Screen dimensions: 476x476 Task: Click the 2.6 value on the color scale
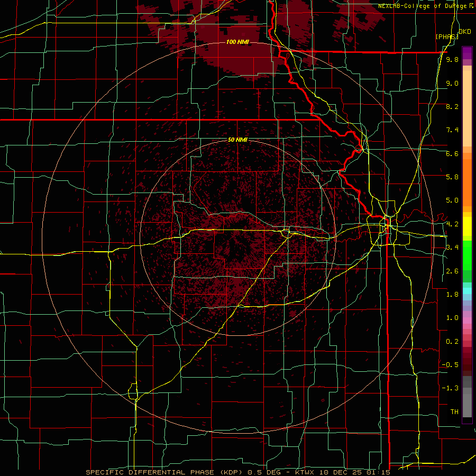(x=452, y=271)
